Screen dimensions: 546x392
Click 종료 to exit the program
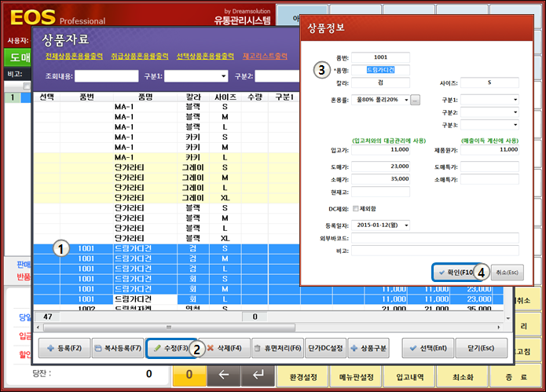[x=516, y=377]
